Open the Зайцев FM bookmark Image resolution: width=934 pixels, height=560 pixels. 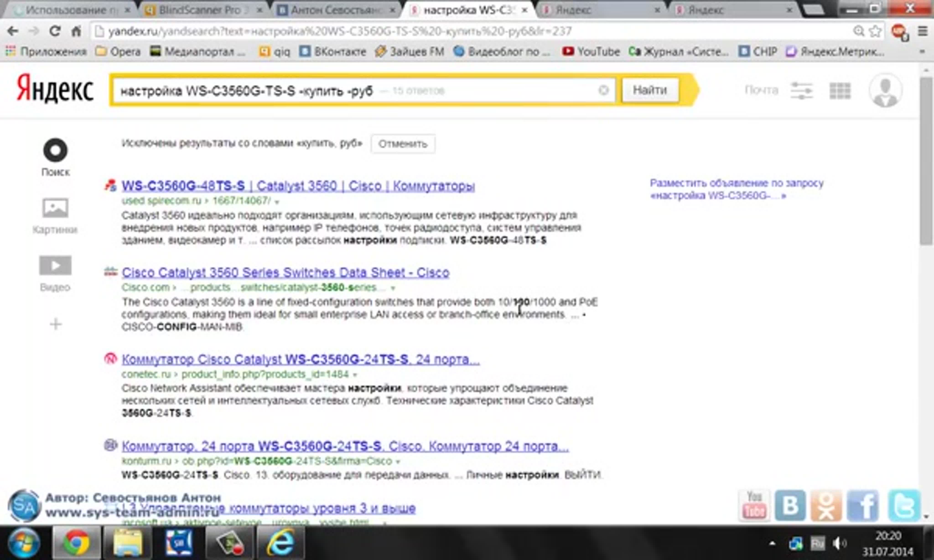pos(409,51)
